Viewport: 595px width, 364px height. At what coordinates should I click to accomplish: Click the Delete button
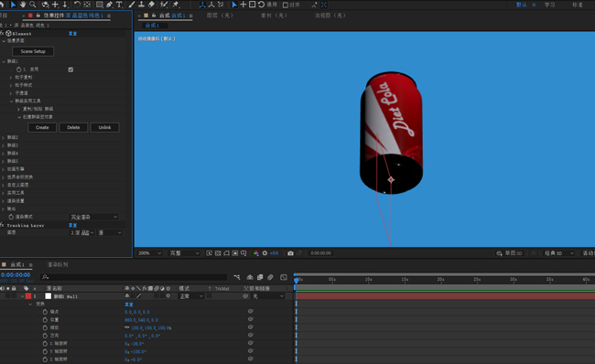click(x=73, y=127)
